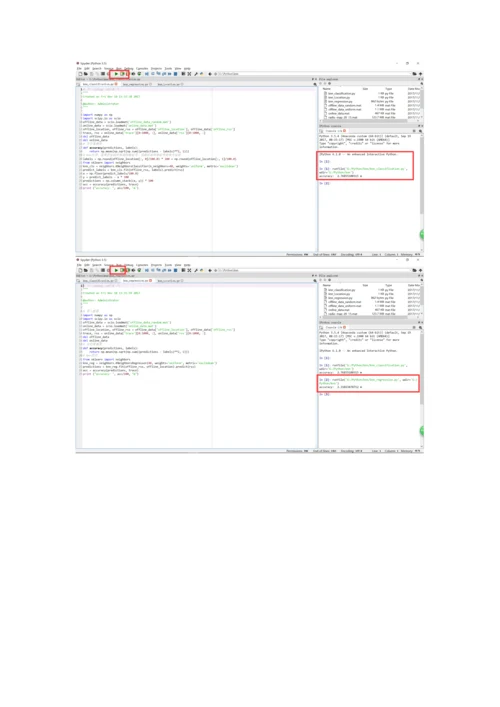Viewport: 500px width, 707px height.
Task: Click Size column header in lower File explorer
Action: (365, 285)
